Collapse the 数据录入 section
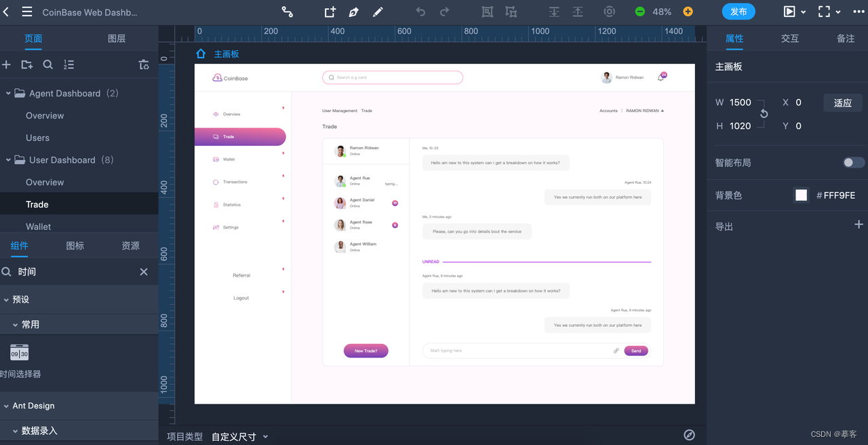The image size is (868, 445). pyautogui.click(x=16, y=431)
